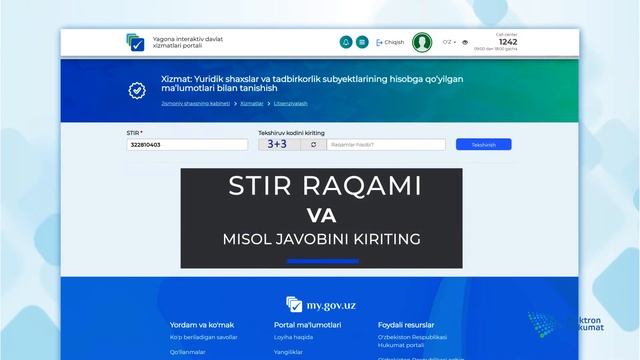This screenshot has width=640, height=360.
Task: Open the Xizmatlar breadcrumb link
Action: tap(252, 103)
